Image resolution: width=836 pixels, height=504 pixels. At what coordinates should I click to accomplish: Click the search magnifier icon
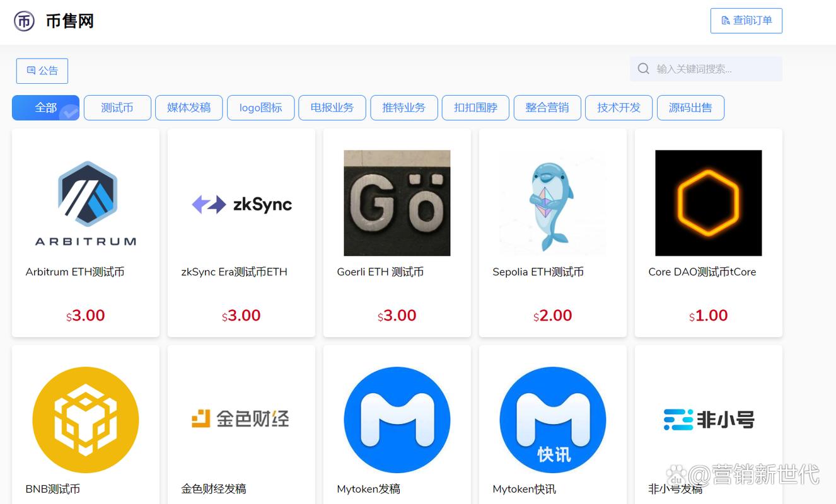click(643, 69)
